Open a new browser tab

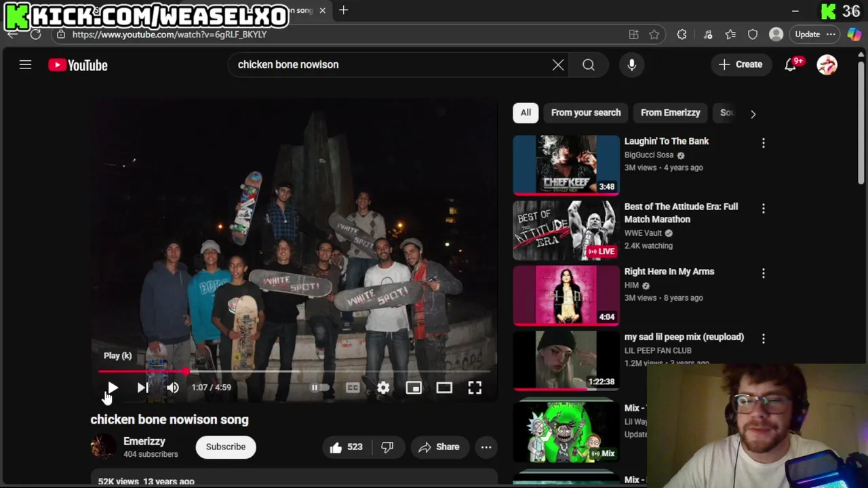(344, 10)
